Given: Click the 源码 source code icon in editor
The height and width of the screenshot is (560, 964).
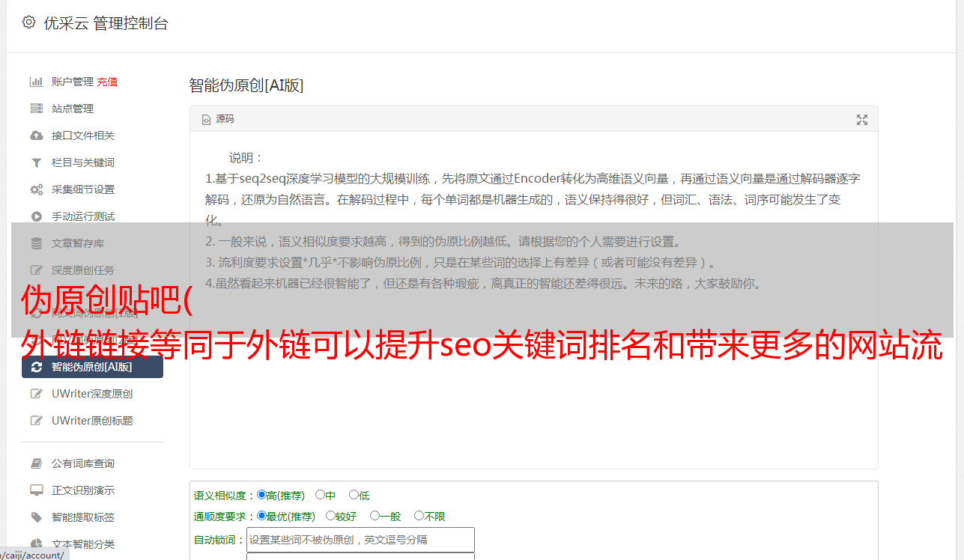Looking at the screenshot, I should click(x=206, y=119).
